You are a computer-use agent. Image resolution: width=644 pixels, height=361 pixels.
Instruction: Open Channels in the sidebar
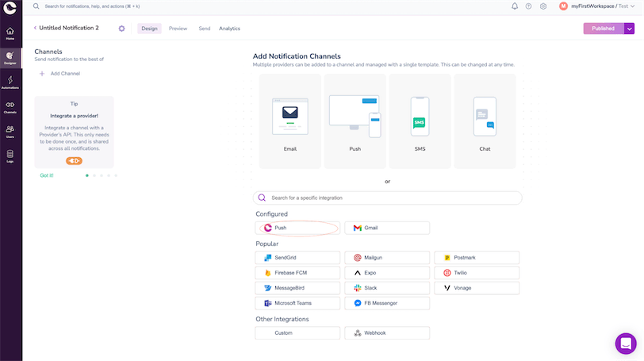(x=10, y=107)
